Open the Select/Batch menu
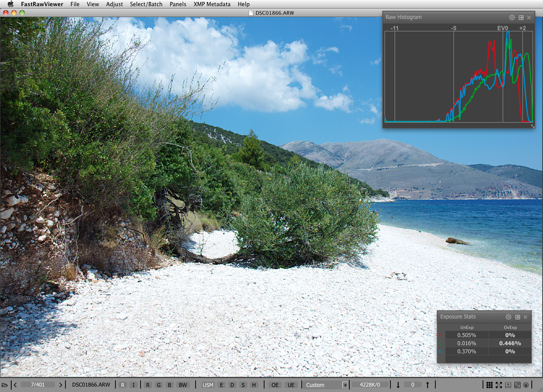The width and height of the screenshot is (543, 392). point(146,4)
